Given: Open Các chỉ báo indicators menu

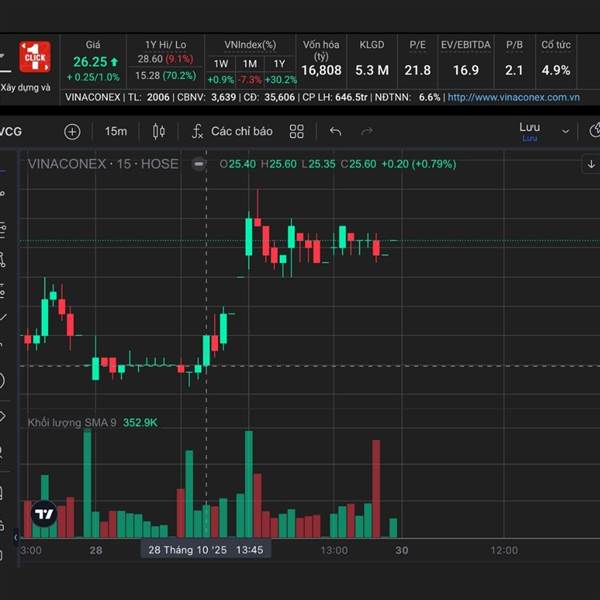Looking at the screenshot, I should pyautogui.click(x=232, y=131).
